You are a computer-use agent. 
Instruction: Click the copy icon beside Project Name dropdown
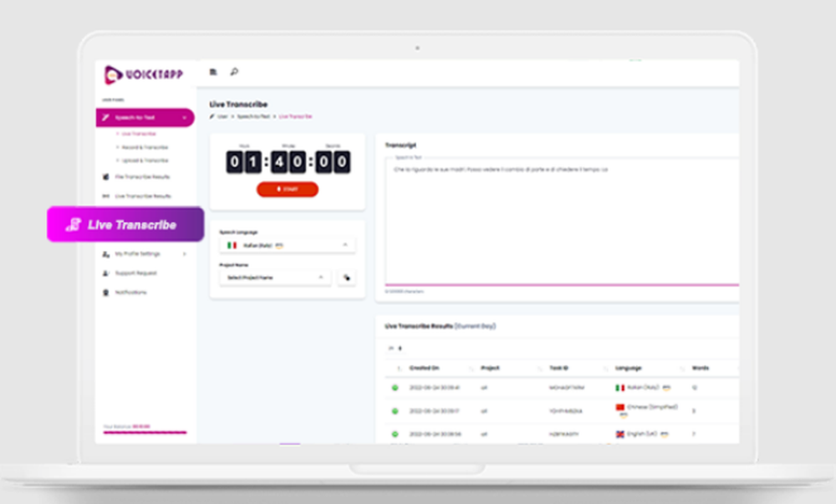click(347, 277)
